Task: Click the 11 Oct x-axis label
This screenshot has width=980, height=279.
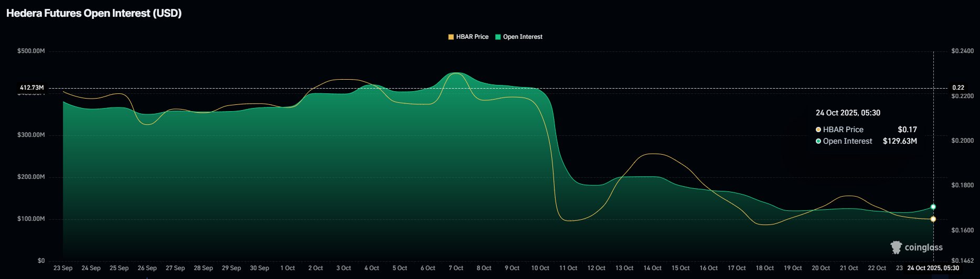Action: click(x=568, y=268)
